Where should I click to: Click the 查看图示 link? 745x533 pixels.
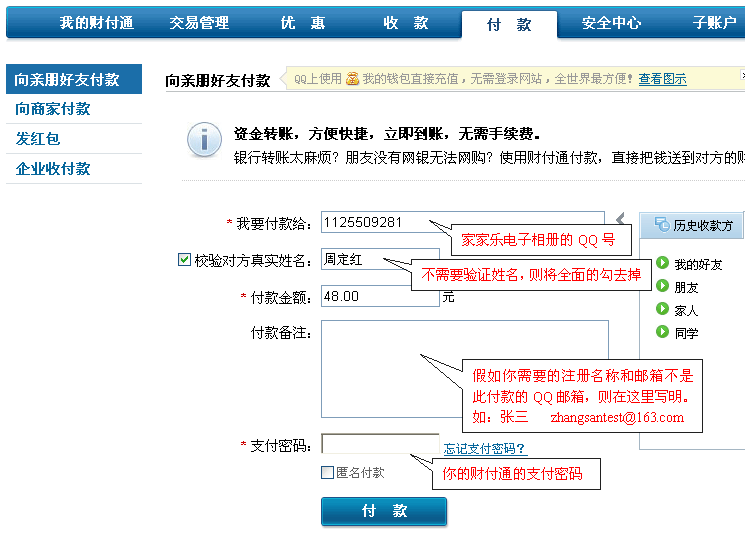(662, 79)
